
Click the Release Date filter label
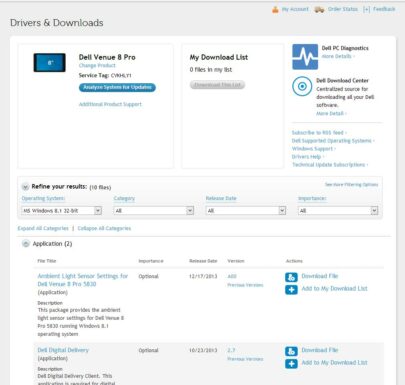[221, 198]
